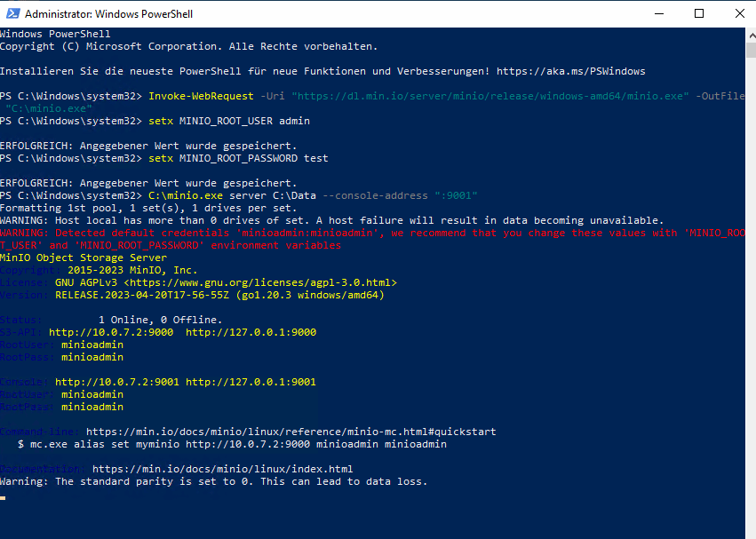The height and width of the screenshot is (539, 756).
Task: Click the PowerShell icon in the title bar
Action: pyautogui.click(x=12, y=13)
